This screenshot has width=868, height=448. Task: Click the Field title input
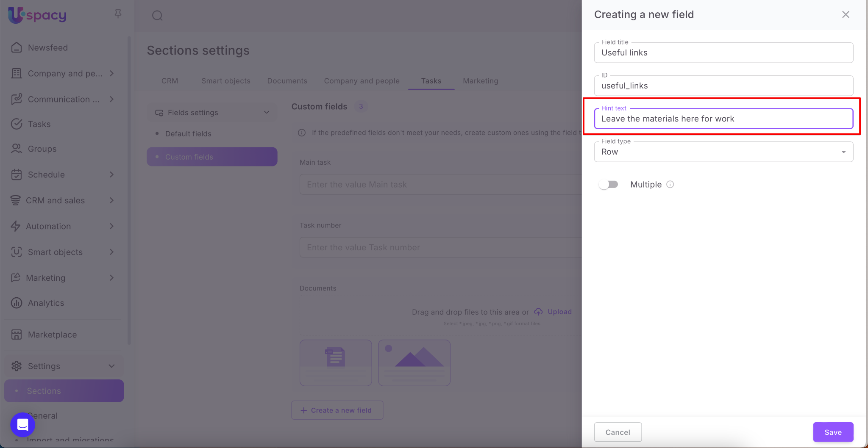coord(723,53)
